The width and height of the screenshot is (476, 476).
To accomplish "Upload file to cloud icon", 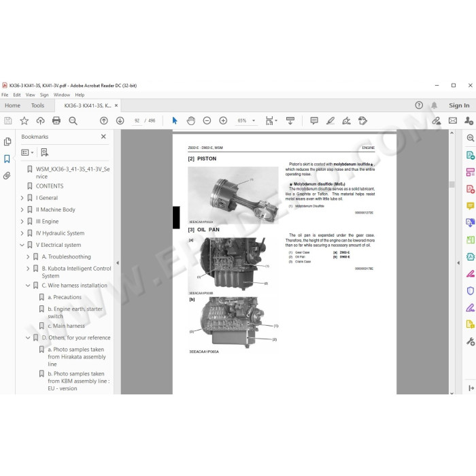I will [x=40, y=121].
